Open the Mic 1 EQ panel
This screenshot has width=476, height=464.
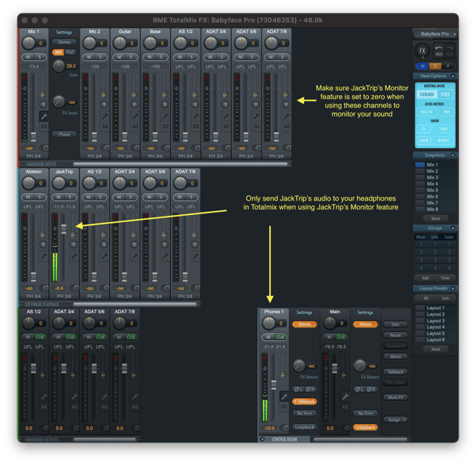(44, 127)
